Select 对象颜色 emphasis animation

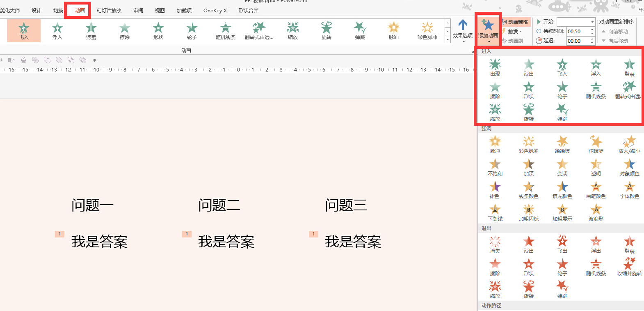coord(630,167)
